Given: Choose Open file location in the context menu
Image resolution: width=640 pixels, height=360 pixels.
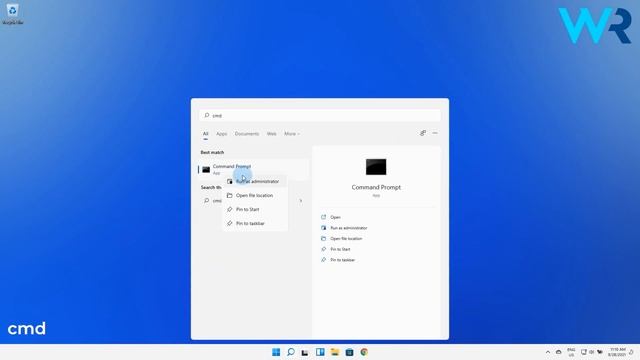Looking at the screenshot, I should [x=255, y=196].
